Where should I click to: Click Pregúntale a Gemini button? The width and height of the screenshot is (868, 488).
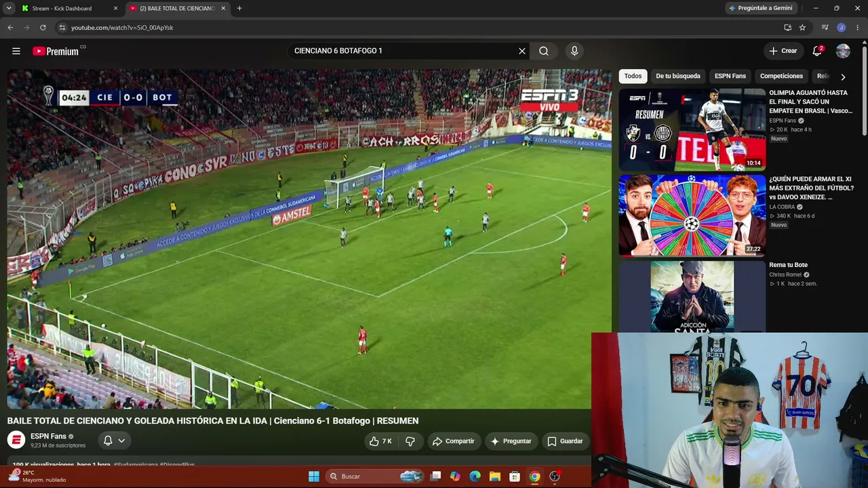(x=760, y=8)
